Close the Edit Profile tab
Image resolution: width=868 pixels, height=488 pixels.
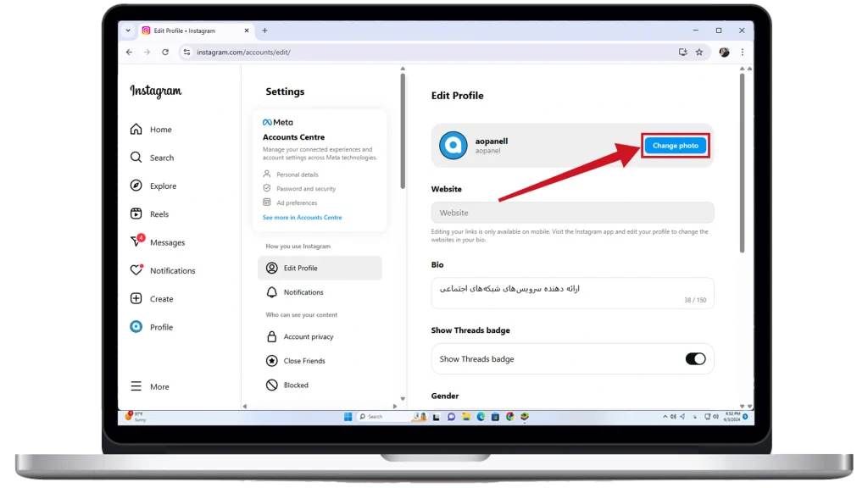click(247, 30)
